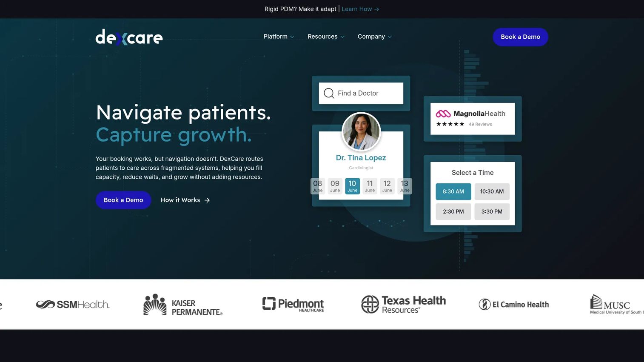644x362 pixels.
Task: Choose the 3:30 PM time slot
Action: [x=492, y=211]
